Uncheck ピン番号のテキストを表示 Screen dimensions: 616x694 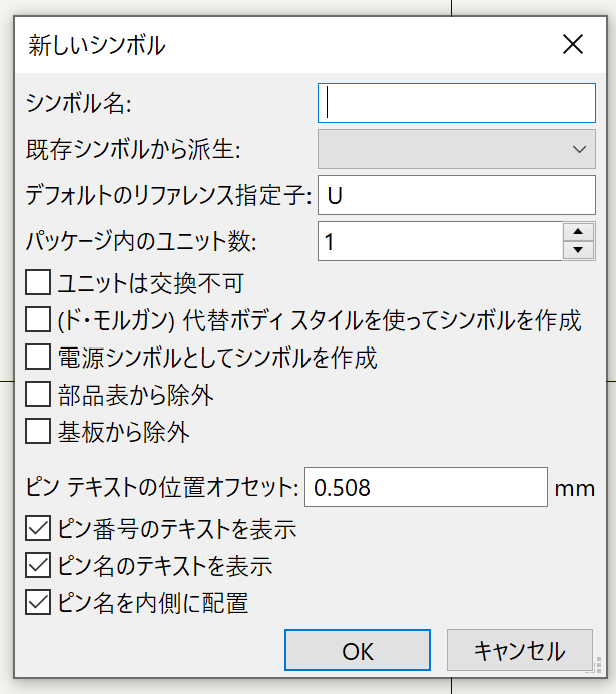pos(38,528)
